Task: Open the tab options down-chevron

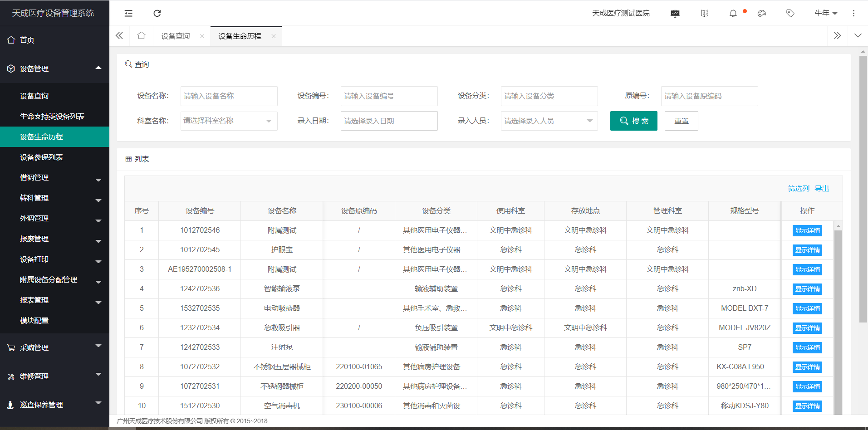Action: pos(858,36)
